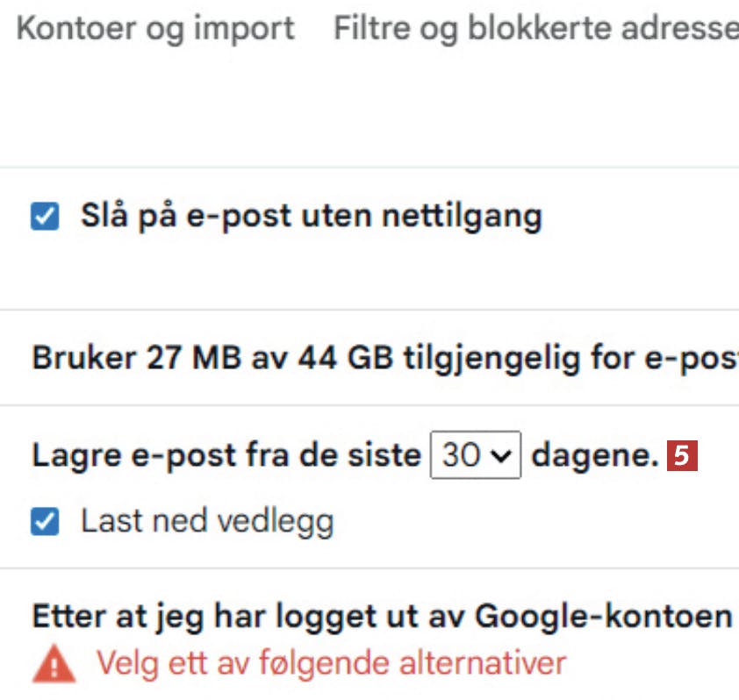The height and width of the screenshot is (700, 739).
Task: Click the red Velg ett av følgende alternativer text
Action: [x=332, y=662]
